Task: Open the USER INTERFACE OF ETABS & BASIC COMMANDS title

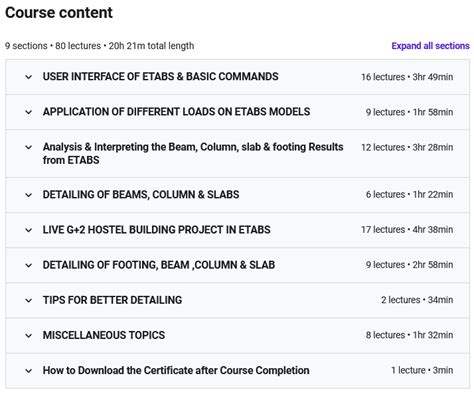Action: (160, 77)
